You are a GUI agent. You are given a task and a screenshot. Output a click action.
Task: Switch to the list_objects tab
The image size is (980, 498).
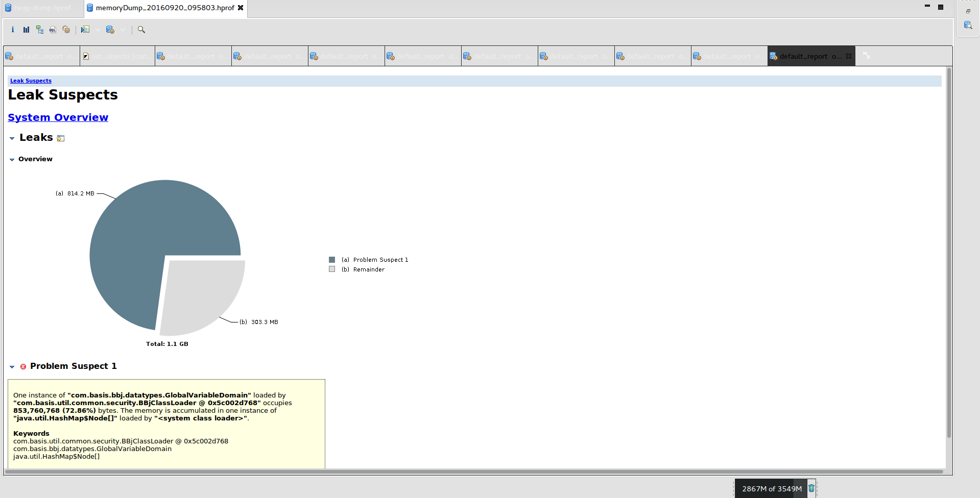117,56
